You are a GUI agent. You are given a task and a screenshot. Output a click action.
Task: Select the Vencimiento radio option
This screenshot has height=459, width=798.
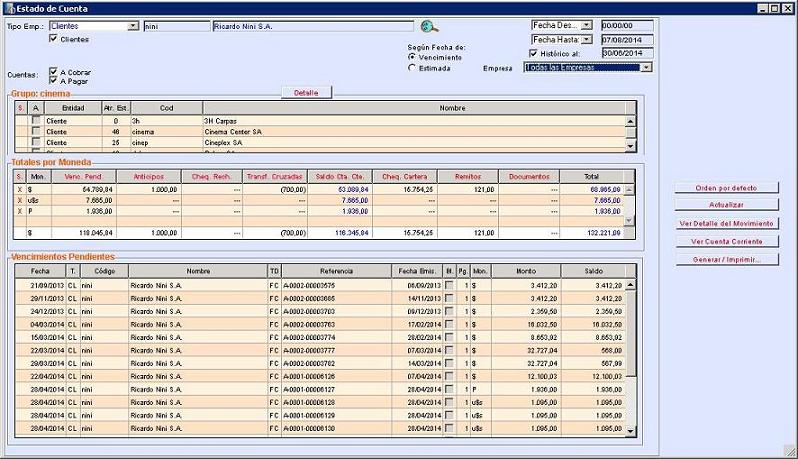pos(412,58)
